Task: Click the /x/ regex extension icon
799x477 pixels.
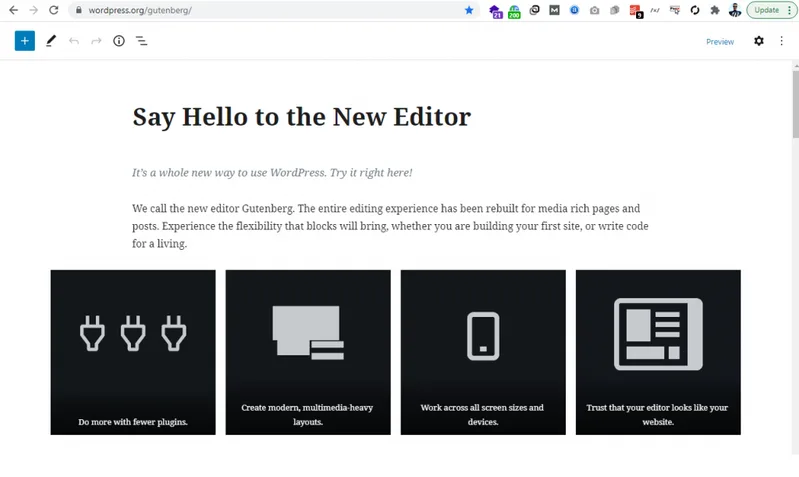Action: click(655, 10)
